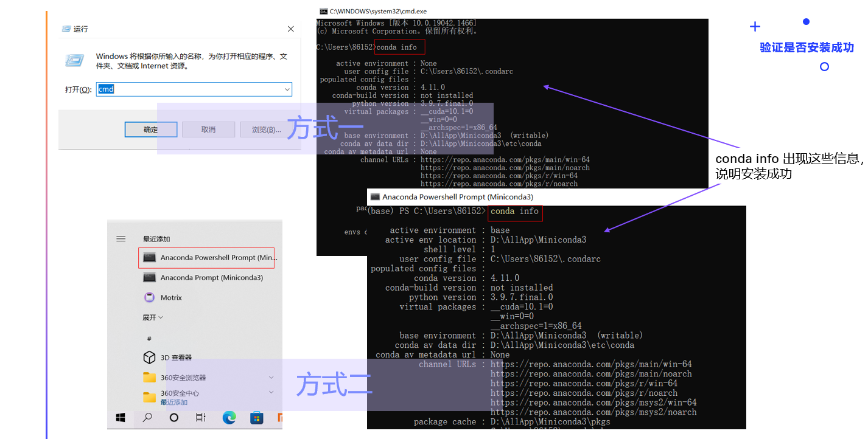Click the Anaconda Powershell Prompt title icon
The width and height of the screenshot is (868, 439).
(375, 197)
